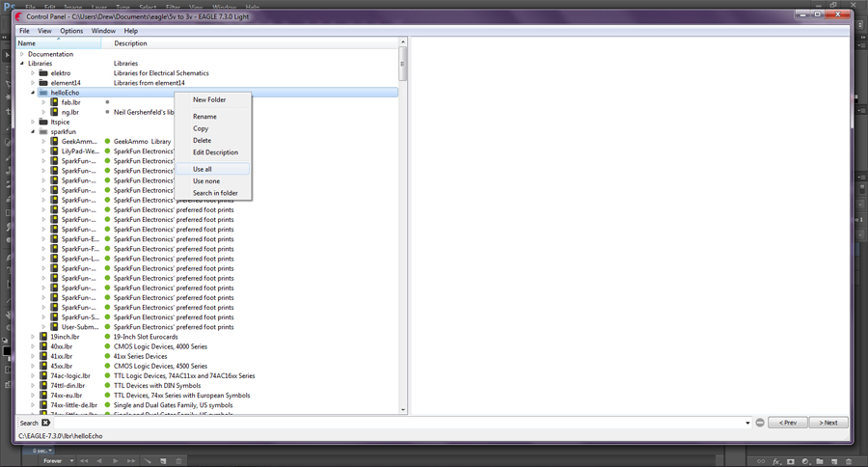The image size is (868, 467).
Task: Click the open helloEcho folder icon
Action: 43,93
